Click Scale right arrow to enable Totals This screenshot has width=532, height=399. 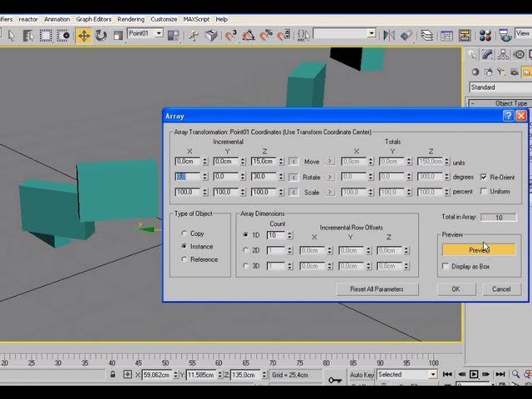(329, 192)
